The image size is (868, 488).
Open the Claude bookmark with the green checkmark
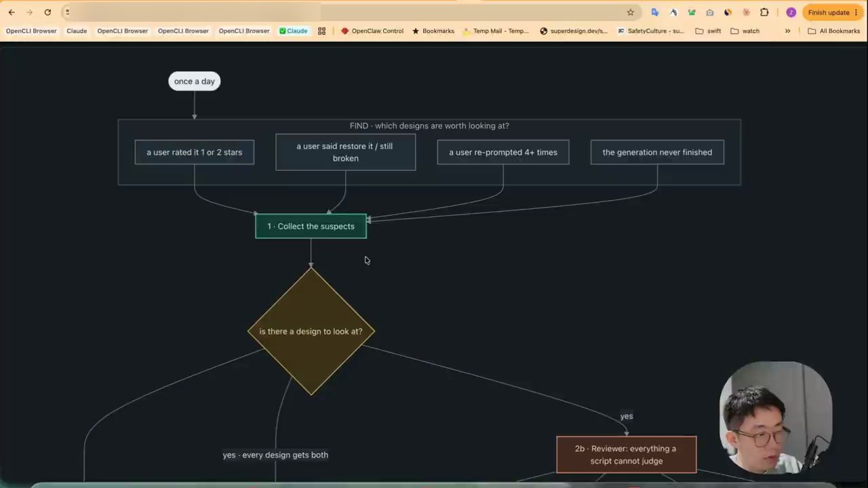[x=293, y=31]
